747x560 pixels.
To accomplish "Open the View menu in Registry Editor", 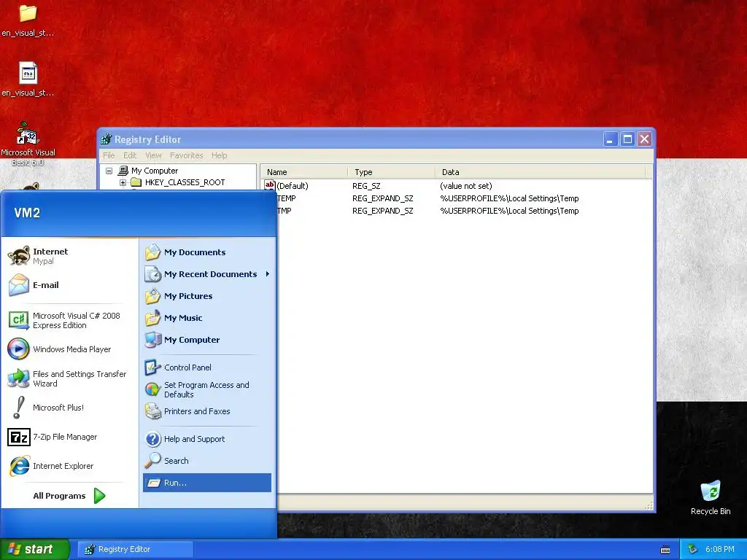I will [x=153, y=155].
